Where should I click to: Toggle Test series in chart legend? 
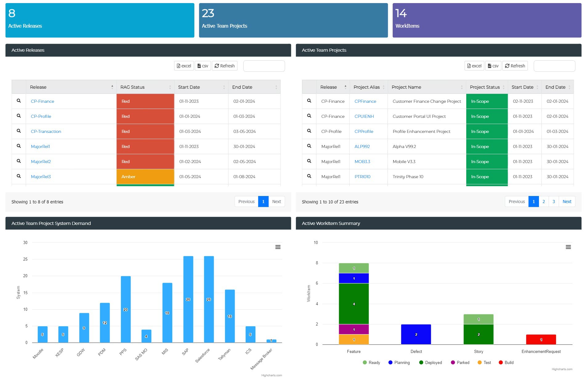pos(484,362)
